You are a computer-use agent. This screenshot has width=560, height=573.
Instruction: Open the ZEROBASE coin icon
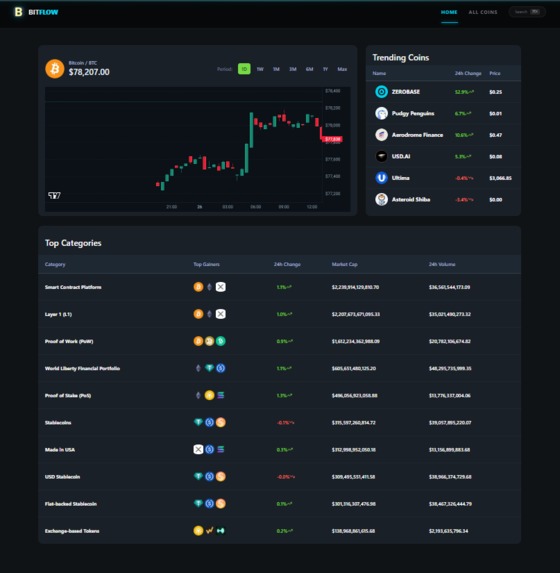tap(381, 92)
